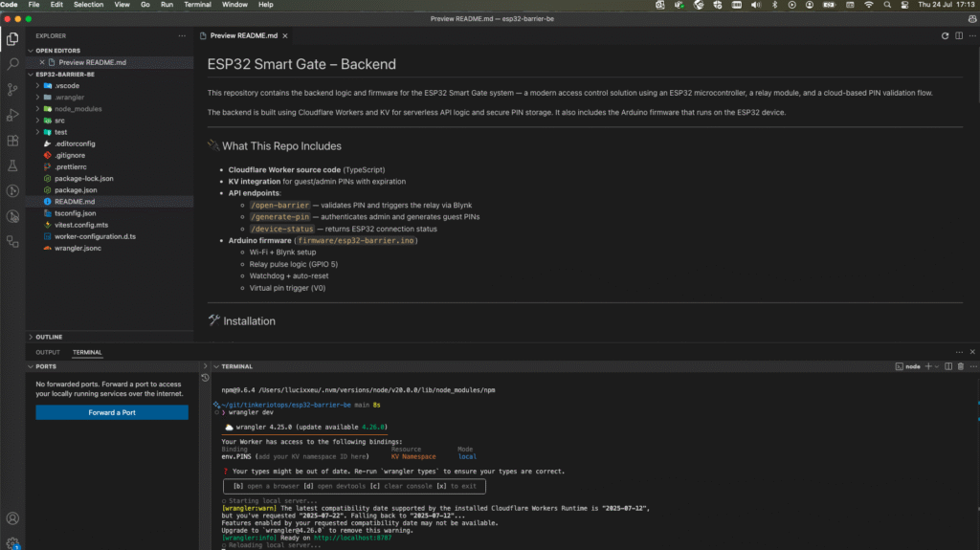Image resolution: width=980 pixels, height=550 pixels.
Task: Open the Explorer view in activity bar
Action: click(12, 39)
